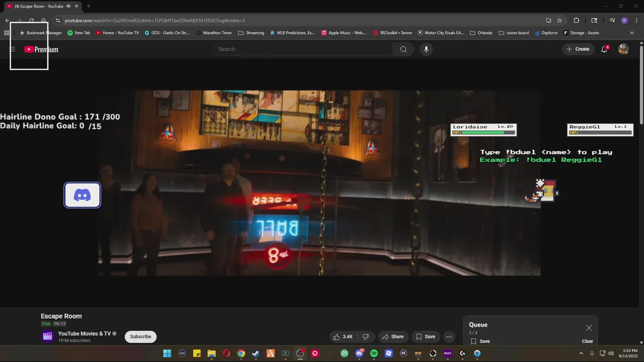Open the Storage - Assets bookmark
The height and width of the screenshot is (362, 644).
tap(581, 33)
